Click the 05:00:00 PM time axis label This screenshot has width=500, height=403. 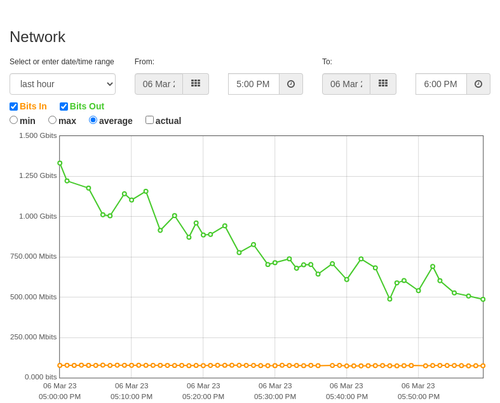60,397
